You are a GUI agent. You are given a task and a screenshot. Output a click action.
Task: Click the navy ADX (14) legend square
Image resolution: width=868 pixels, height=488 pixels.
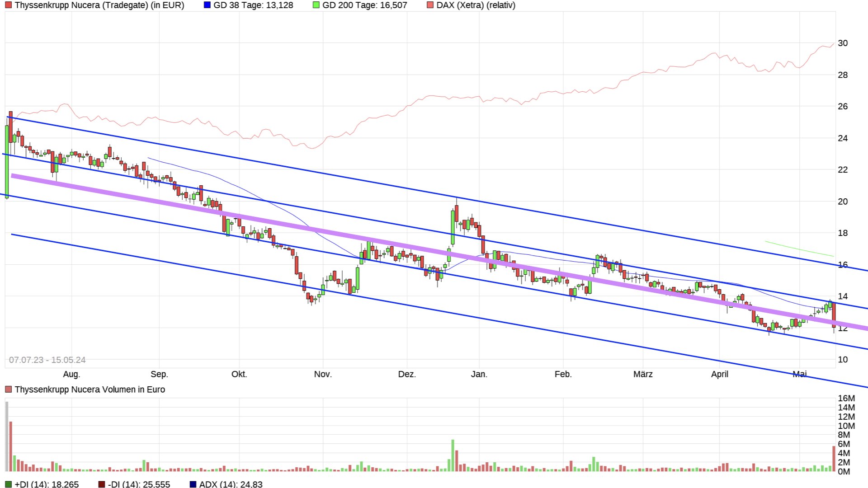coord(193,484)
